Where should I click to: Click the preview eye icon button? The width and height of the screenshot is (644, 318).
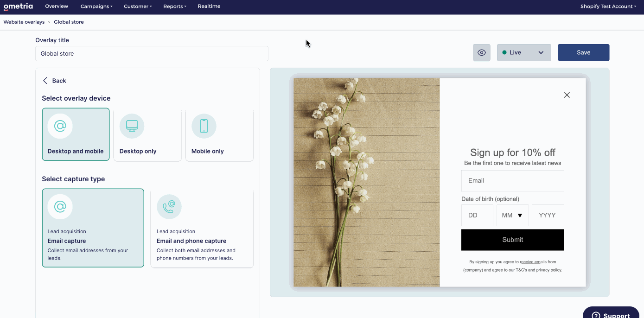(482, 52)
